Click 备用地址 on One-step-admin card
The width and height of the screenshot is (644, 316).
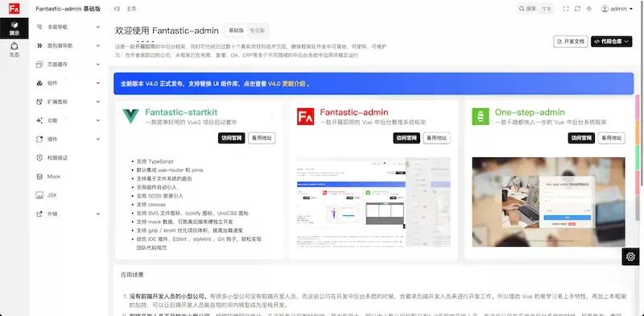pos(612,139)
